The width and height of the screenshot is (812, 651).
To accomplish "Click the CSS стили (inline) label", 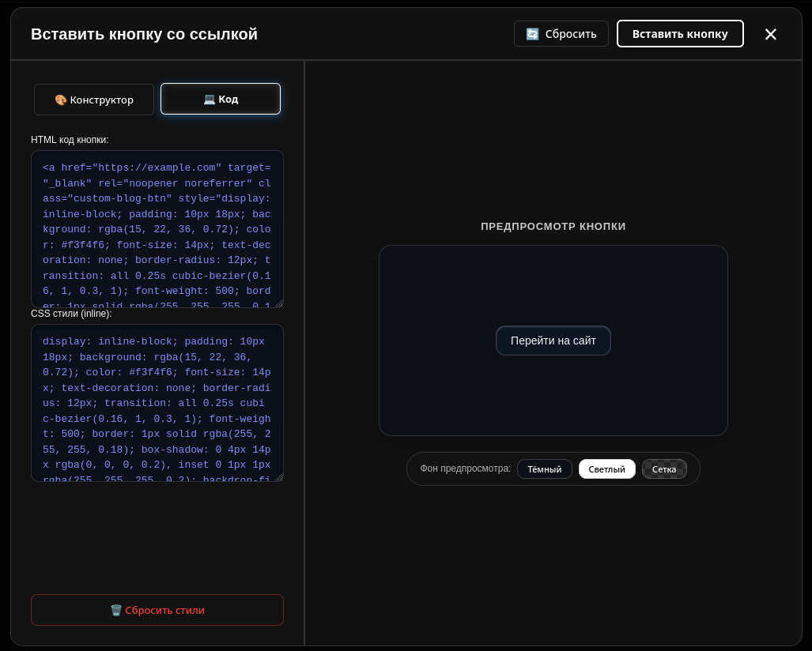I will tap(71, 314).
